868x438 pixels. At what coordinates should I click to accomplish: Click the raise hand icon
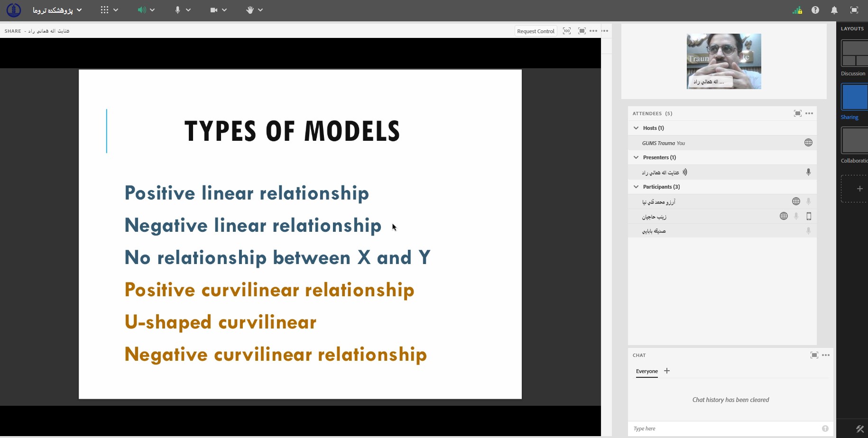pyautogui.click(x=250, y=10)
